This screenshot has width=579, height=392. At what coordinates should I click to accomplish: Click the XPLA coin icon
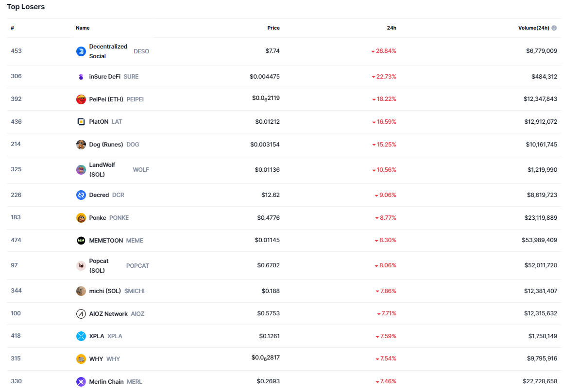(x=81, y=336)
